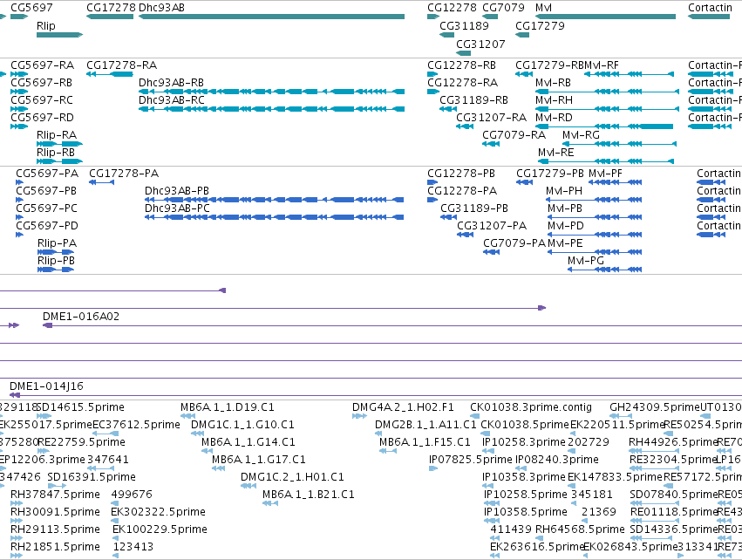Click the CG7079-RA transcript glyph

coord(491,143)
